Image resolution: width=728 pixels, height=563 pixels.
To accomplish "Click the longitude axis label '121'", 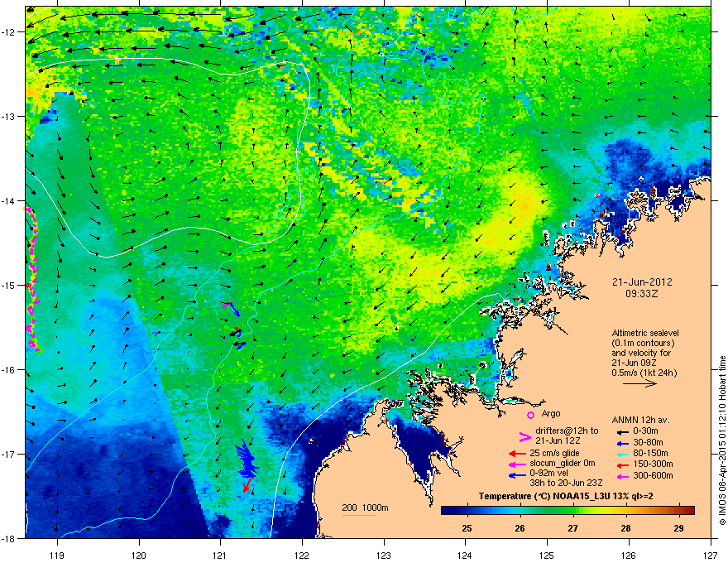I will coord(220,556).
